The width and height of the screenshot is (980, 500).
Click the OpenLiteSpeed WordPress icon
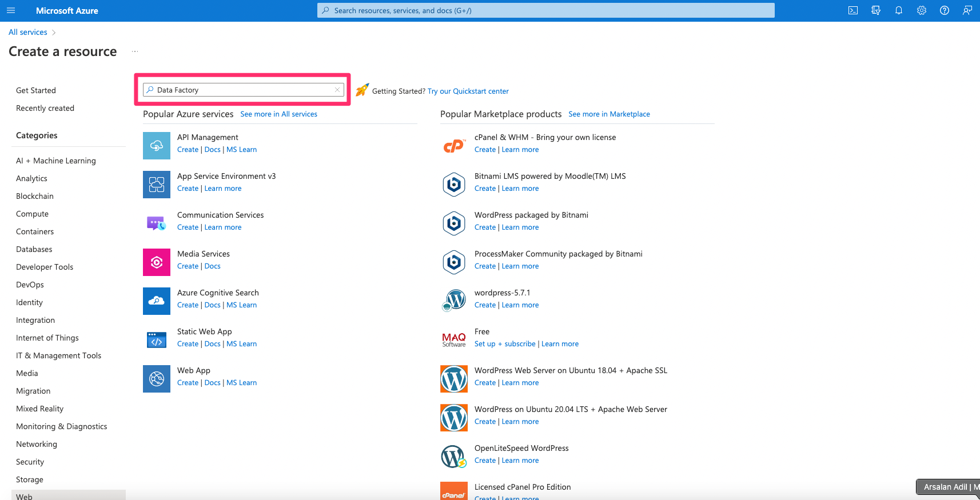454,457
